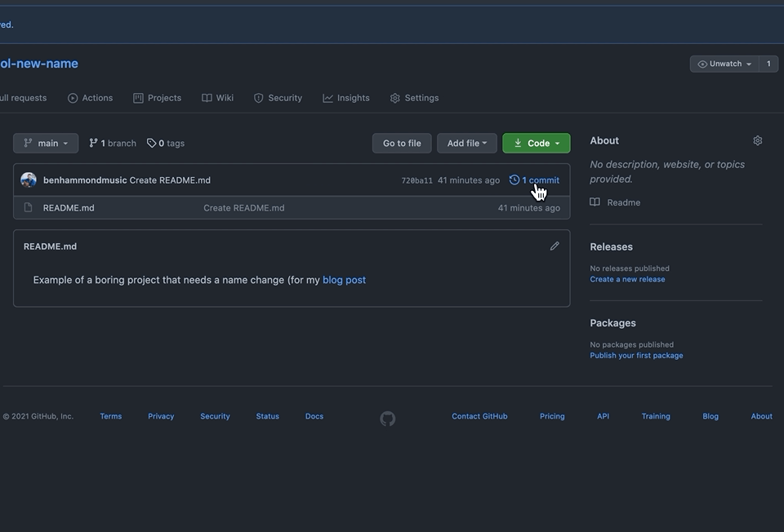Open the Projects tab
Screen dimensions: 784x532
point(157,98)
